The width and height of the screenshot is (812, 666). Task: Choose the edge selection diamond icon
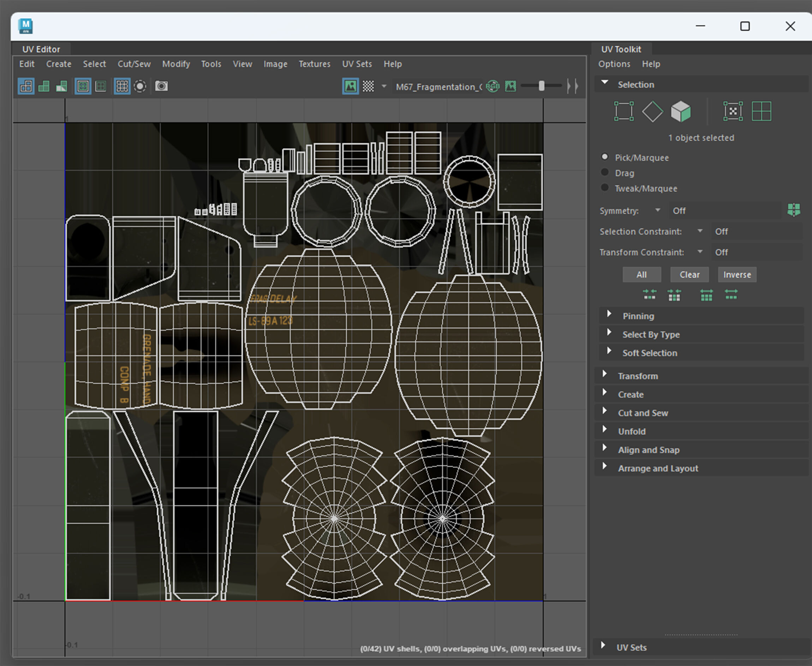click(652, 112)
